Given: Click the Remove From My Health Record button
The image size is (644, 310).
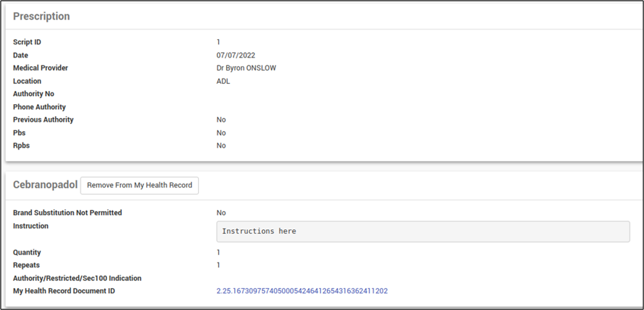Looking at the screenshot, I should click(x=139, y=185).
